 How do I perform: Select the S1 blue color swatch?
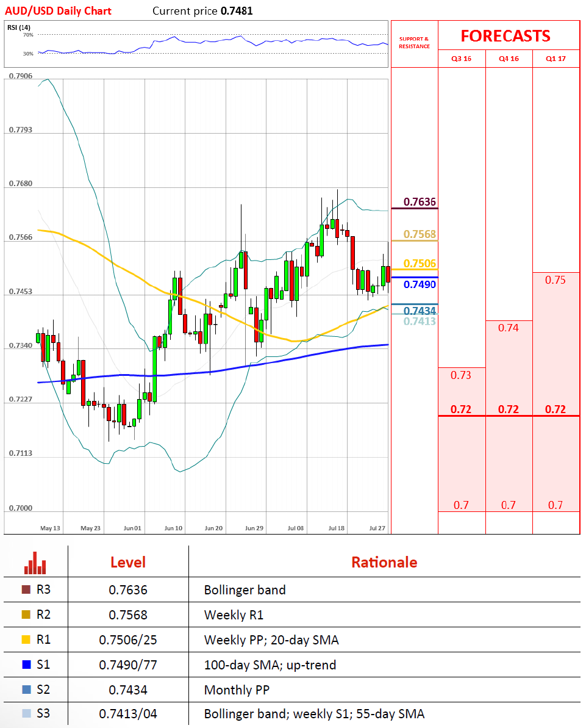point(26,665)
